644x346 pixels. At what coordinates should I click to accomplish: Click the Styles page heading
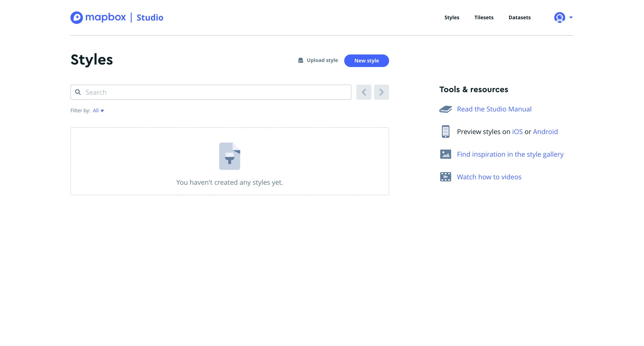point(92,60)
